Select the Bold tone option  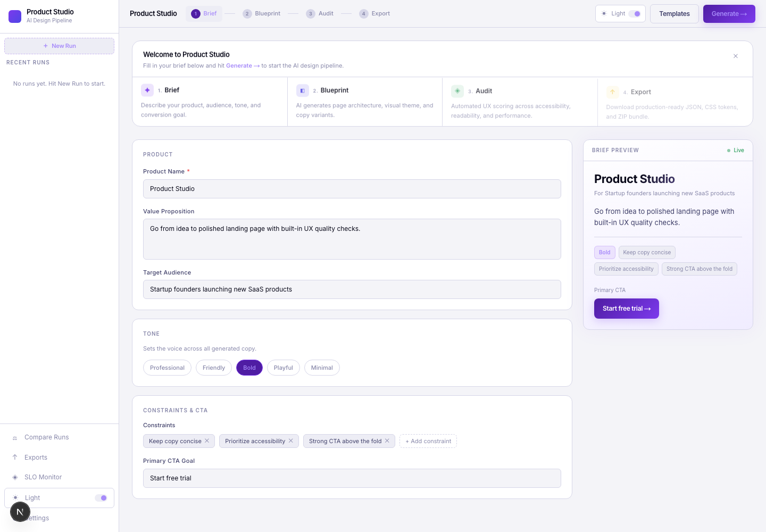point(249,368)
